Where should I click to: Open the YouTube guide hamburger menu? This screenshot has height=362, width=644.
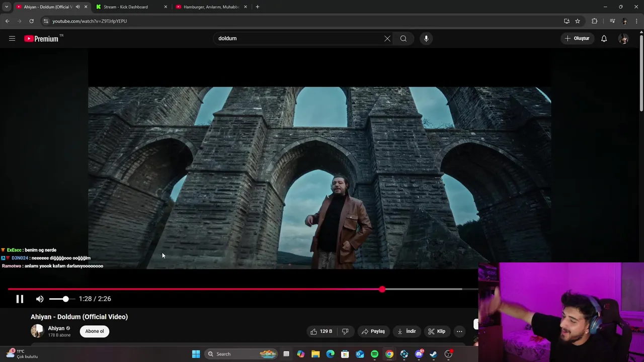click(12, 38)
